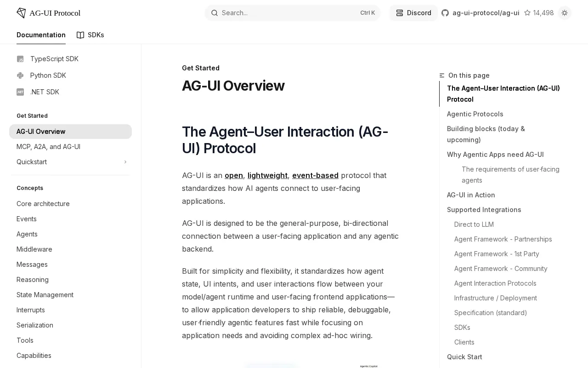
Task: Click the .NET SDK icon
Action: (x=20, y=92)
